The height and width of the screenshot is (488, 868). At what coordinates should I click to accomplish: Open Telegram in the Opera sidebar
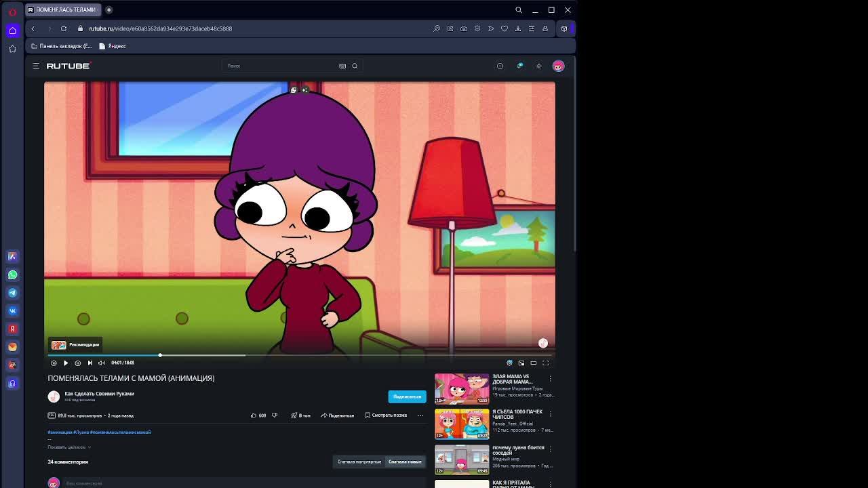tap(12, 293)
